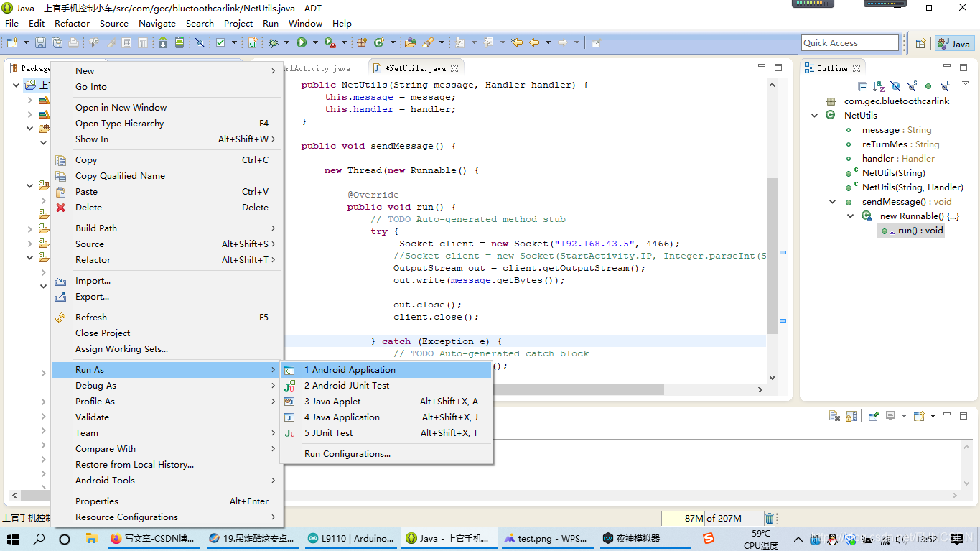980x551 pixels.
Task: Choose 4 Java Application in submenu
Action: tap(386, 417)
